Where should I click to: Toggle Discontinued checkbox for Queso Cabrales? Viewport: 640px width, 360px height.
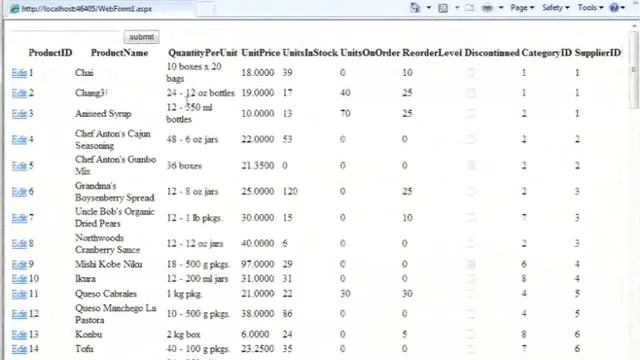(x=471, y=294)
